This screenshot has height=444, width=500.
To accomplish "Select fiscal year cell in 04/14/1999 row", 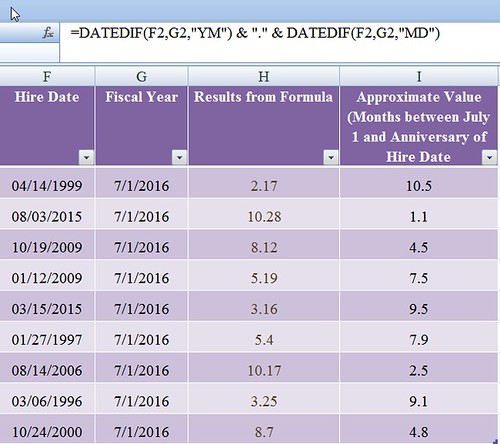I will (x=142, y=183).
